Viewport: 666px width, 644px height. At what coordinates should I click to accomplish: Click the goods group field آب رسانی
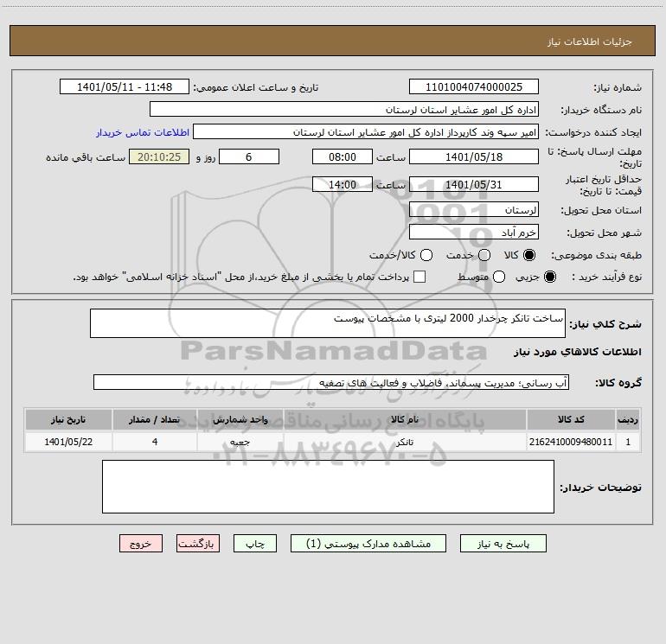coord(331,382)
